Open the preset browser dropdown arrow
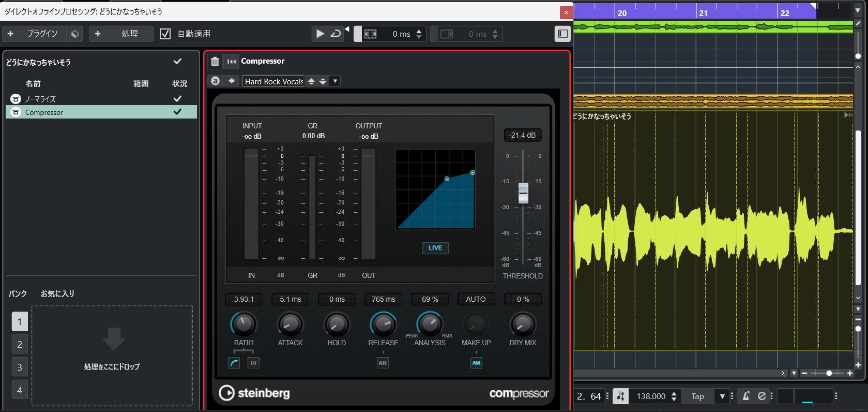Screen dimensions: 868x412 [335, 81]
